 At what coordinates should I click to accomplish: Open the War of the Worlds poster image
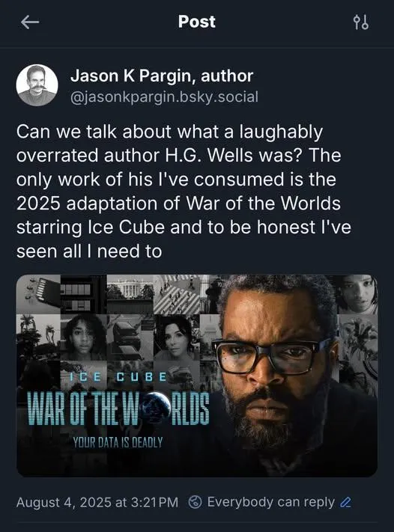[x=197, y=376]
